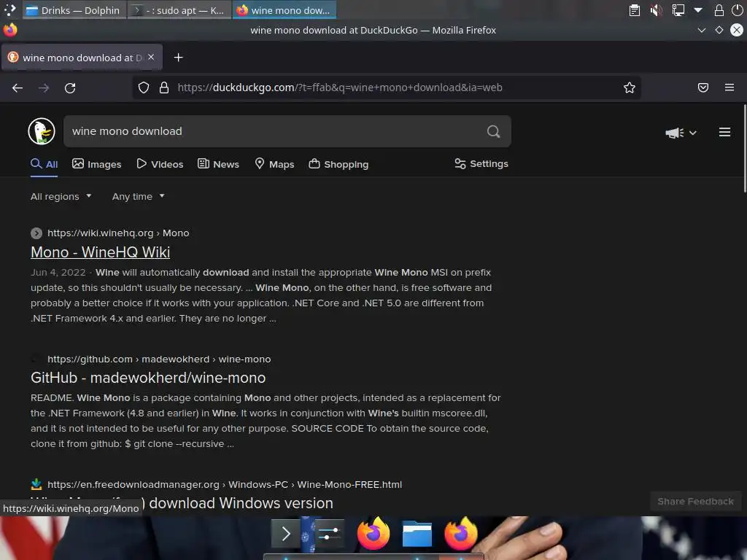Open Save to Pocket icon
The width and height of the screenshot is (747, 560).
(703, 87)
